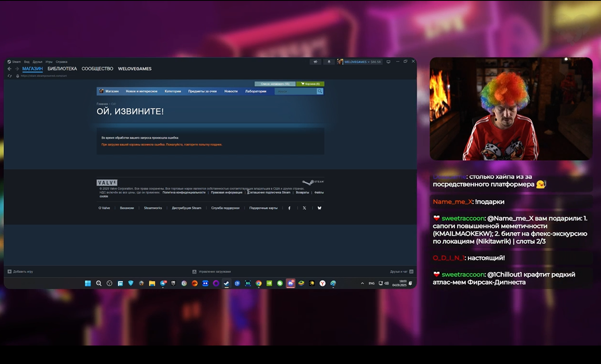
Task: Enter Big Picture mode via monitor icon
Action: [x=388, y=62]
